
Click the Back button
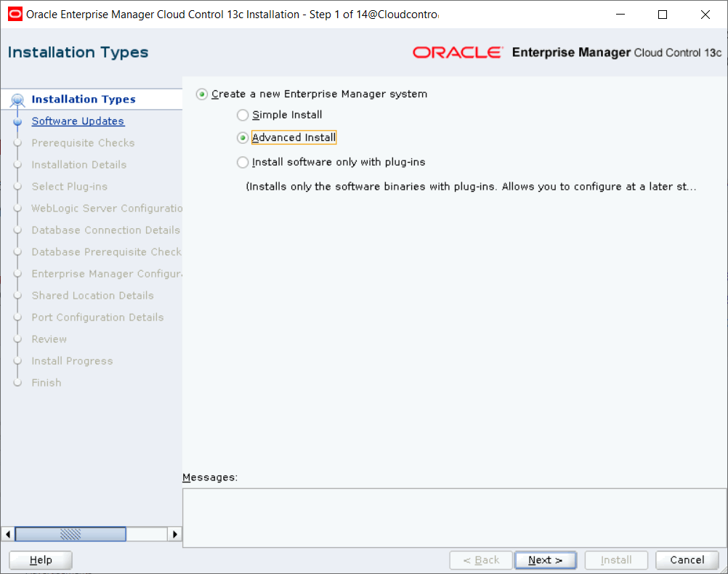point(481,560)
